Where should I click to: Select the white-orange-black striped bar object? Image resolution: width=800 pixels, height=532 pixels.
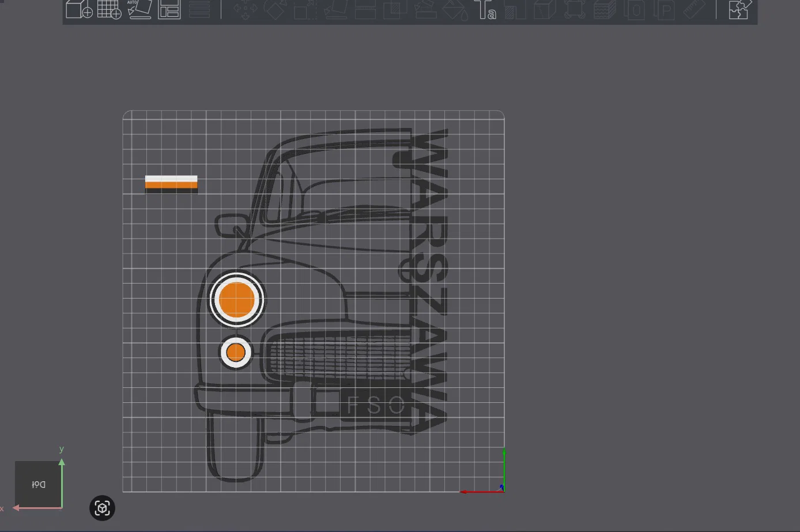(x=171, y=184)
